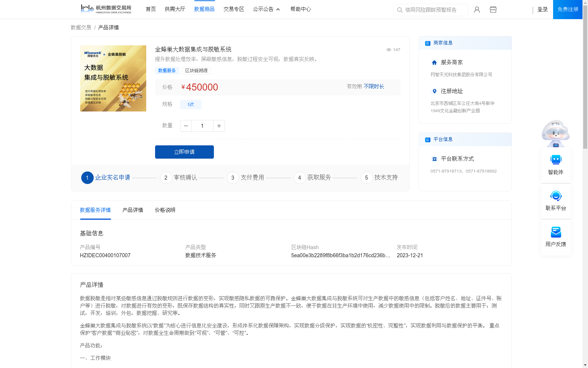Click 登录 link

542,10
